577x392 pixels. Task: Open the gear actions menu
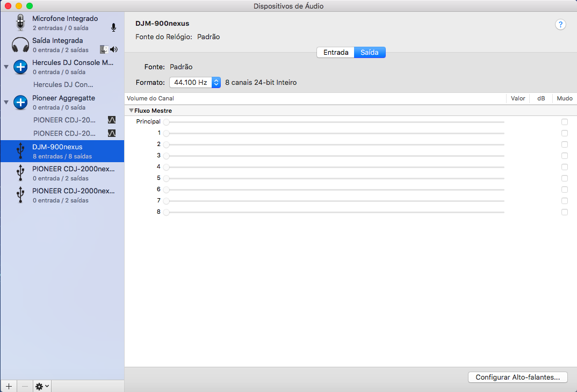(42, 386)
